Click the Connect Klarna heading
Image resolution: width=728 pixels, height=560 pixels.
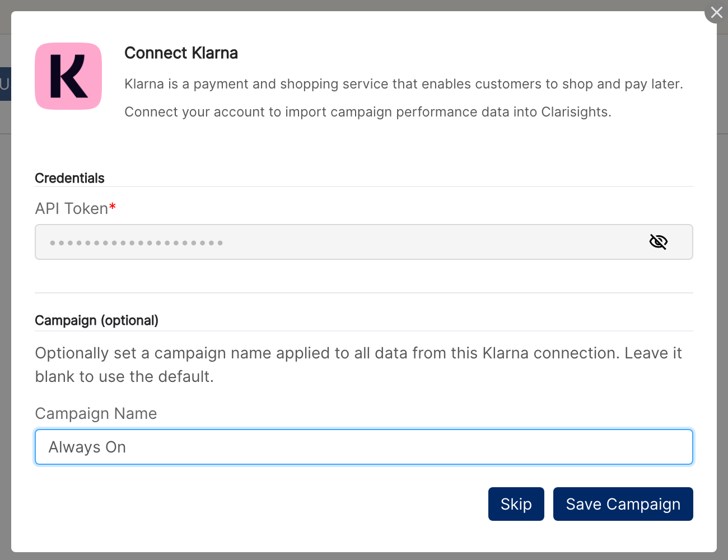pyautogui.click(x=181, y=53)
